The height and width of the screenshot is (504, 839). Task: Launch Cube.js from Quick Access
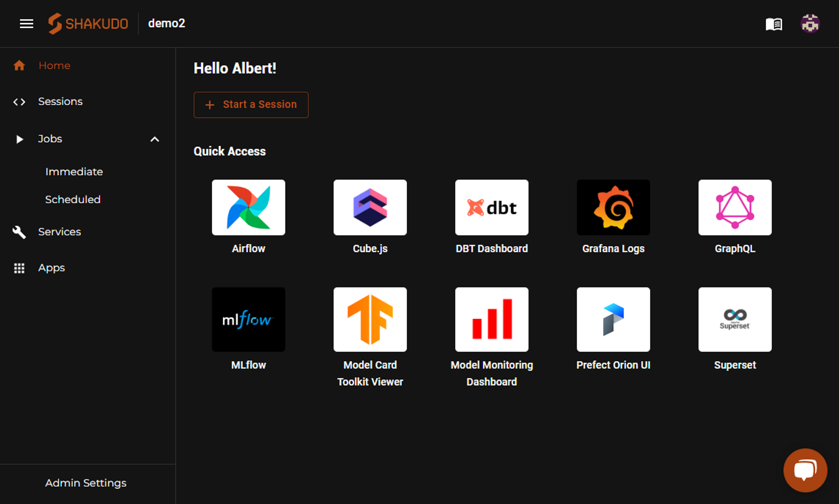click(370, 208)
